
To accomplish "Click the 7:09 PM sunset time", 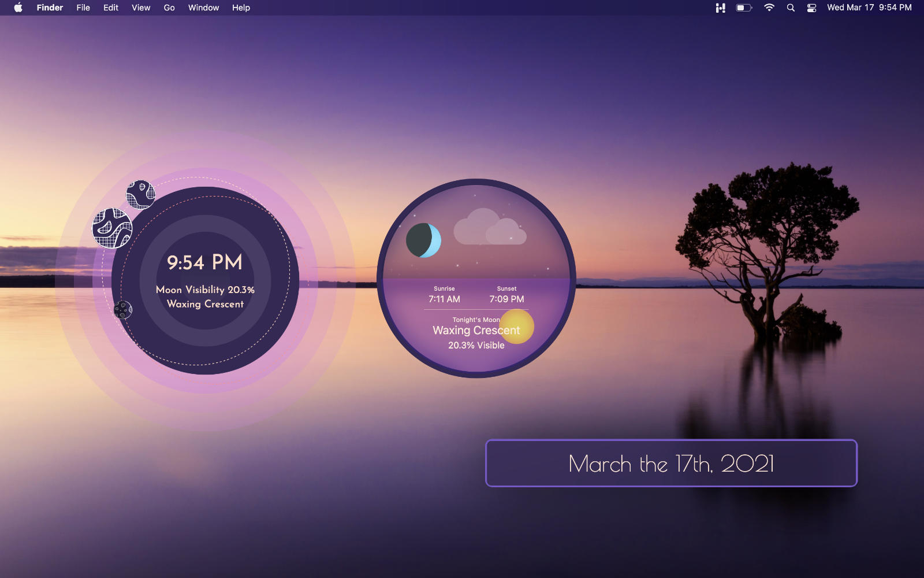I will (506, 299).
